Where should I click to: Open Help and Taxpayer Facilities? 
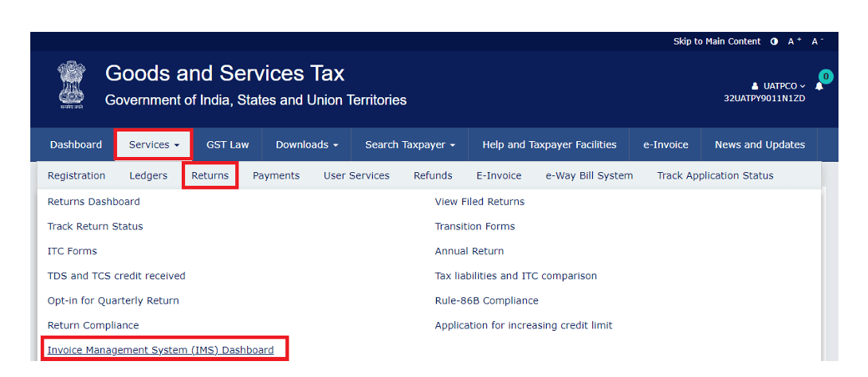pos(549,144)
